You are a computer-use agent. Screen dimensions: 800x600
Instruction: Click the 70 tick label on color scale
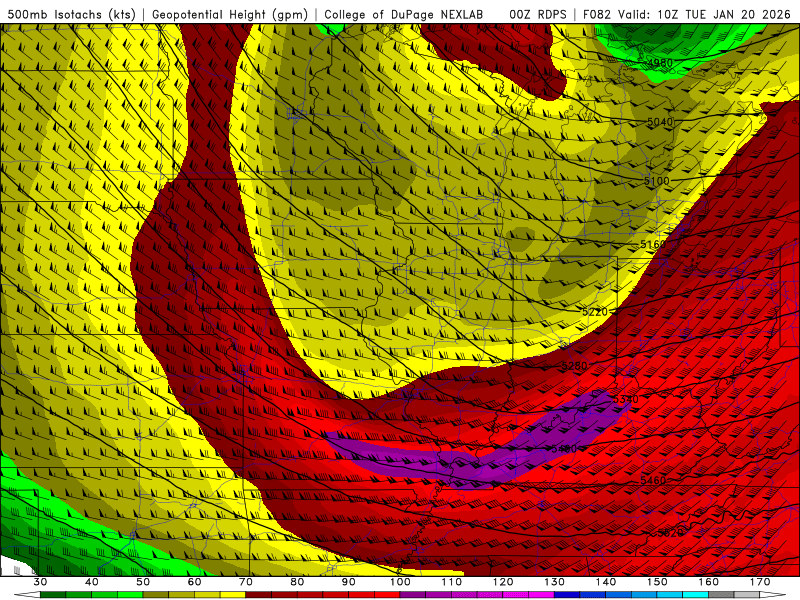246,582
